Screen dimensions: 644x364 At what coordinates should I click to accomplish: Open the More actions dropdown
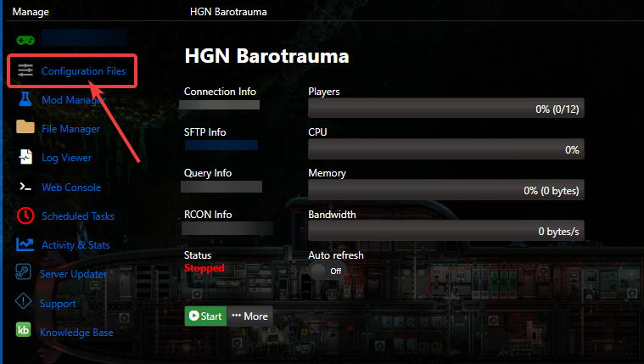tap(249, 316)
